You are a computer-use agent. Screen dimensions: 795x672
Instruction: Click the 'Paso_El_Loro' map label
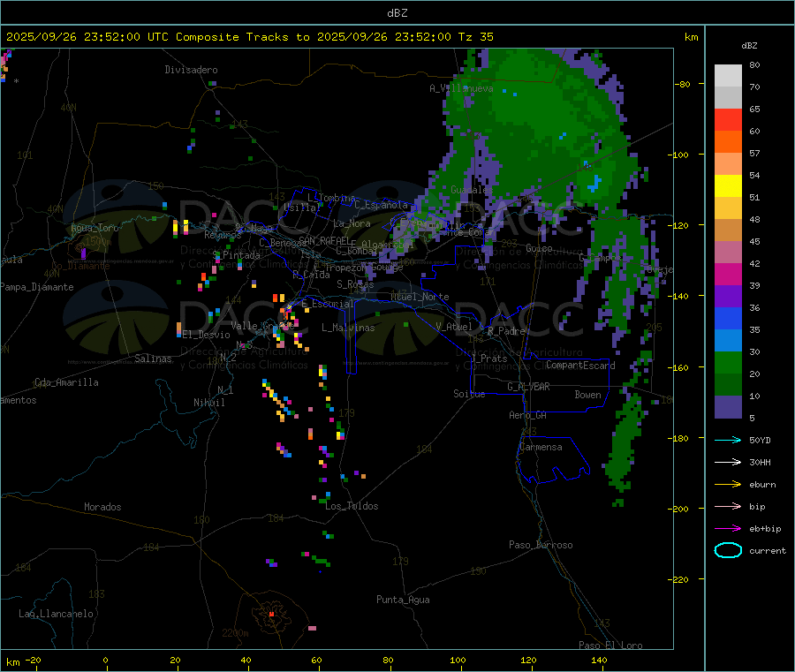point(610,646)
